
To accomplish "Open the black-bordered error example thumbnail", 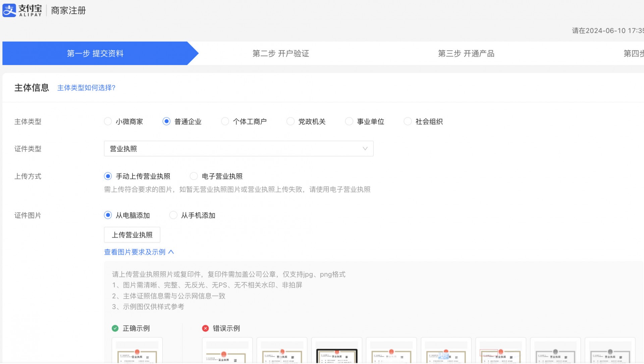I will pos(336,354).
